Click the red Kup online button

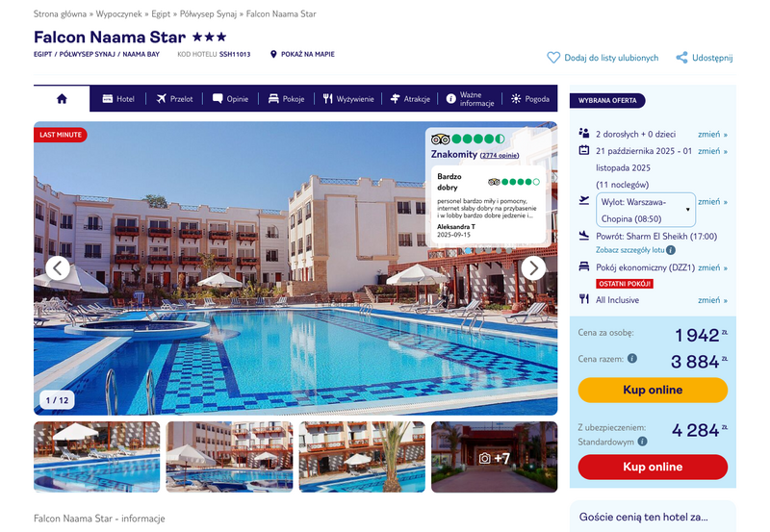tap(653, 467)
